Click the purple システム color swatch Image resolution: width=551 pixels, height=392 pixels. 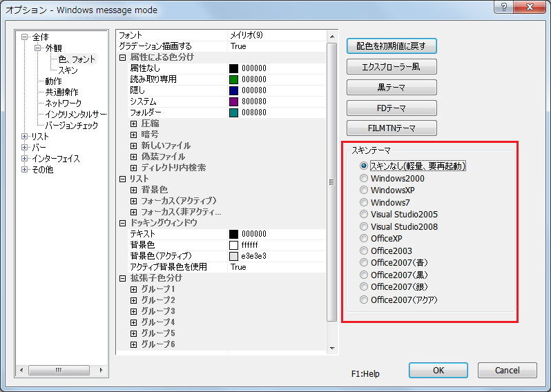(233, 101)
